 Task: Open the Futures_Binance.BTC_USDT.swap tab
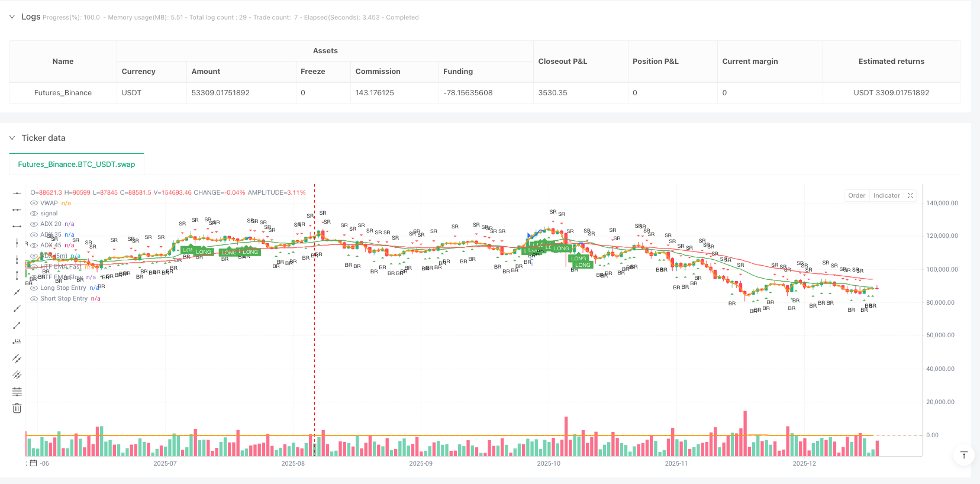pos(76,164)
